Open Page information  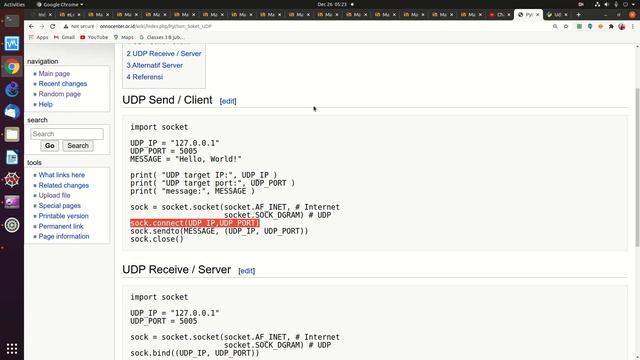click(x=64, y=236)
